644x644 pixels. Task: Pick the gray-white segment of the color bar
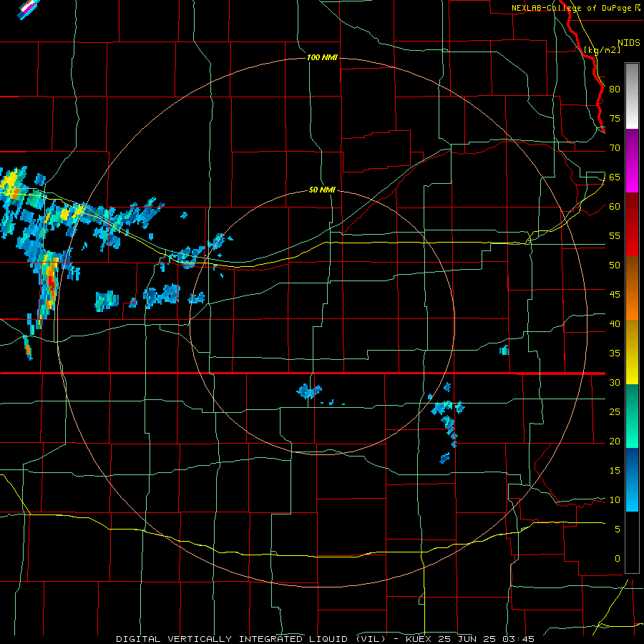pos(632,96)
